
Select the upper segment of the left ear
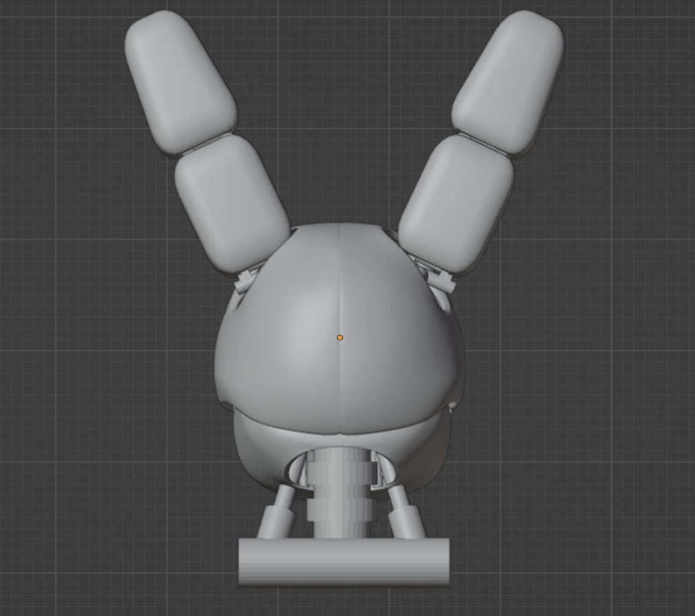pos(180,82)
